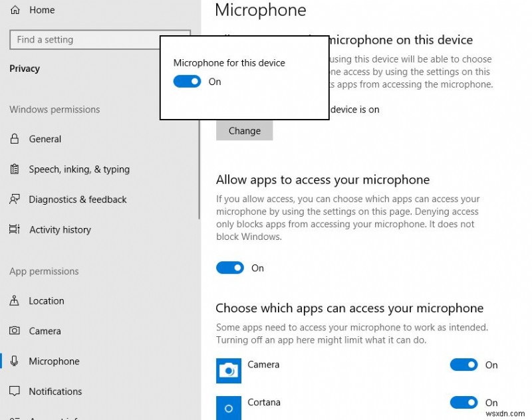Image resolution: width=532 pixels, height=420 pixels.
Task: Select the General lock icon
Action: [x=15, y=139]
